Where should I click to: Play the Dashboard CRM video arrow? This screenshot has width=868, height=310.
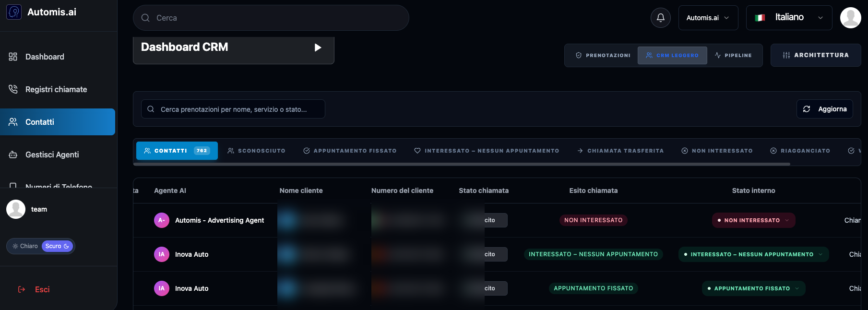pyautogui.click(x=318, y=48)
